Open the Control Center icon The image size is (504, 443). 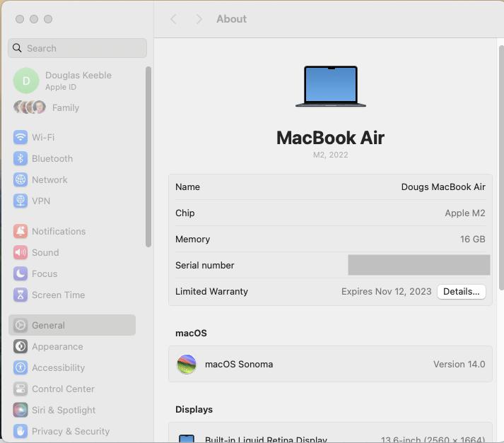pos(20,389)
